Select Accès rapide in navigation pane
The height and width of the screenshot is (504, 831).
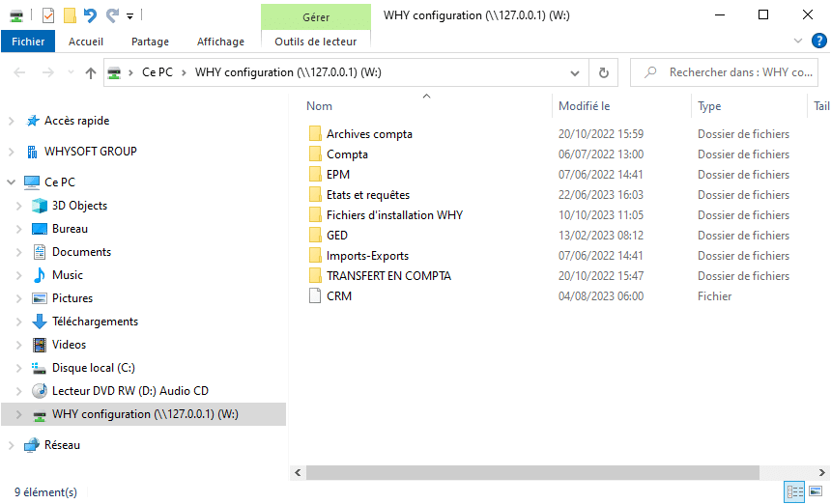[77, 121]
